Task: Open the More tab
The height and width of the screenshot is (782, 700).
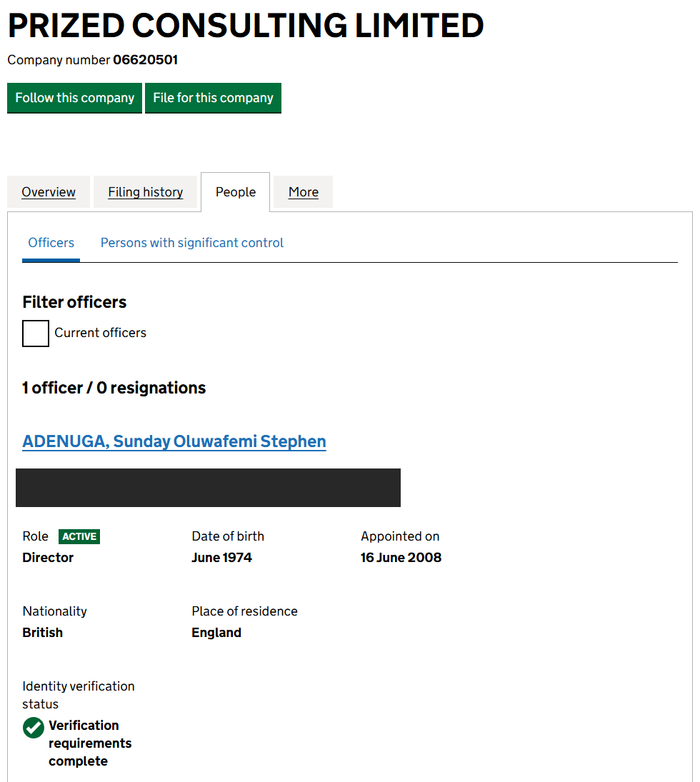Action: (304, 192)
